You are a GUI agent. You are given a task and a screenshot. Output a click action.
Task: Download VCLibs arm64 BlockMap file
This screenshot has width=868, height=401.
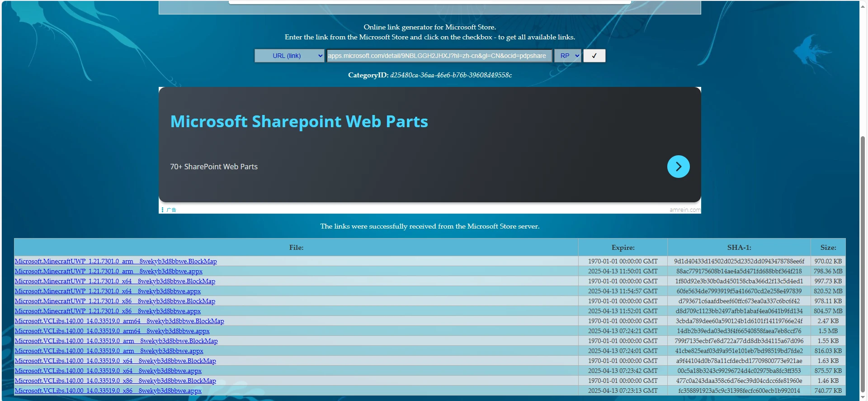119,321
